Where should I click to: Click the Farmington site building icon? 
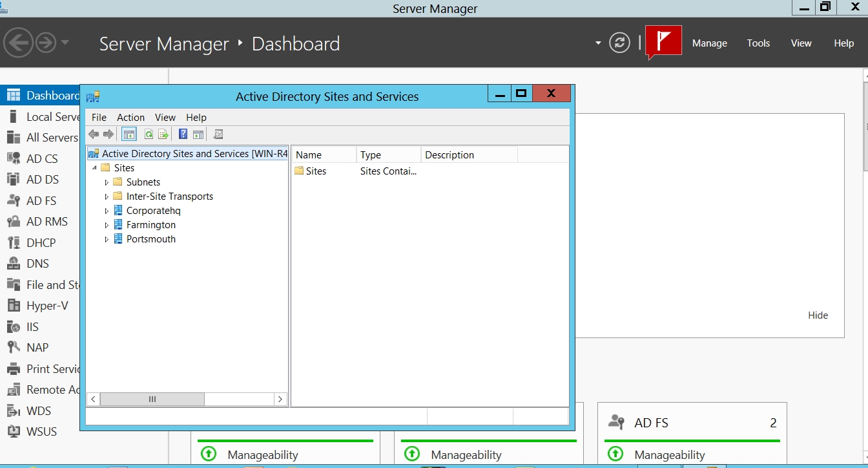(x=118, y=225)
